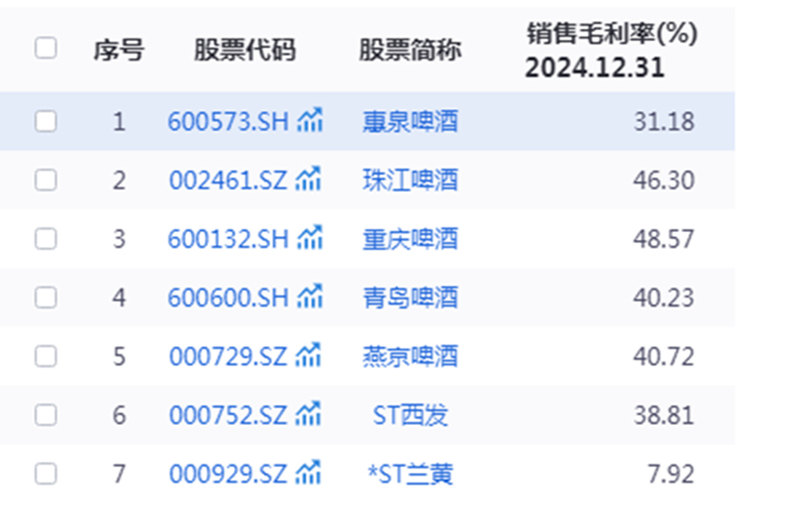Tick the select-all checkbox in header

point(45,48)
